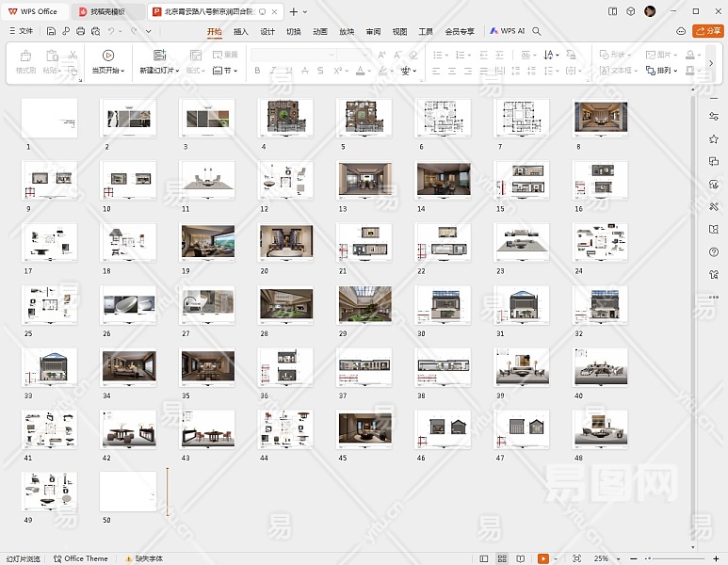Select slide 29 courtyard thumbnail
Screen dimensions: 728x565
364,305
